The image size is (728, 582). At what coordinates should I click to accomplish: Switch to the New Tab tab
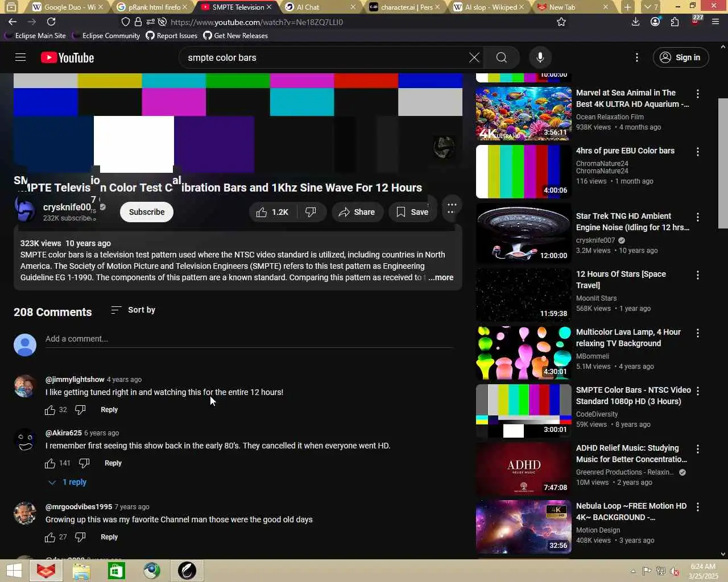coord(573,7)
